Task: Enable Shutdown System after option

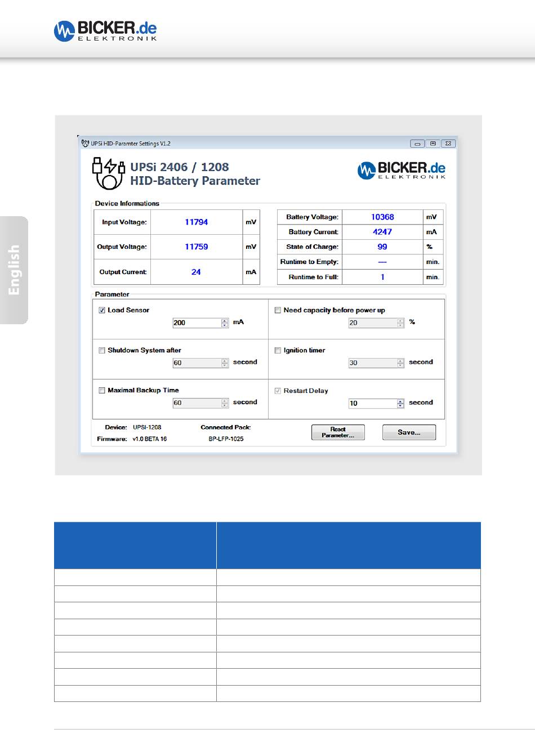Action: coord(102,350)
